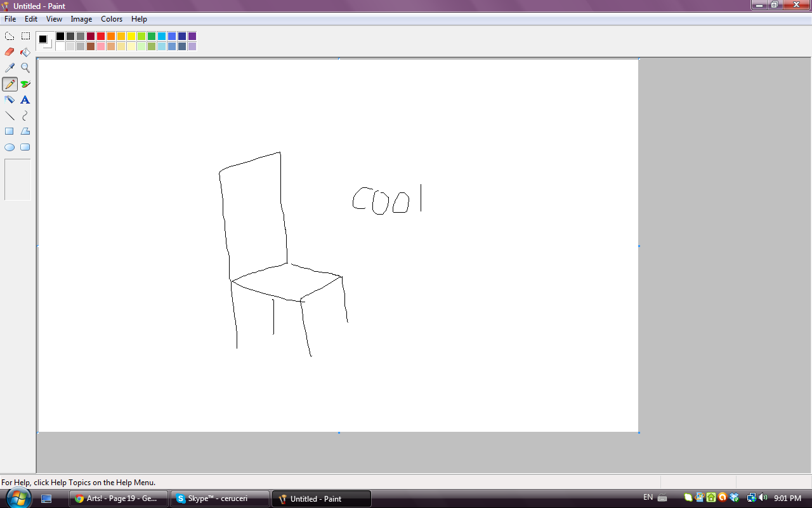The height and width of the screenshot is (508, 812).
Task: Select the Polygon shape tool
Action: click(25, 131)
